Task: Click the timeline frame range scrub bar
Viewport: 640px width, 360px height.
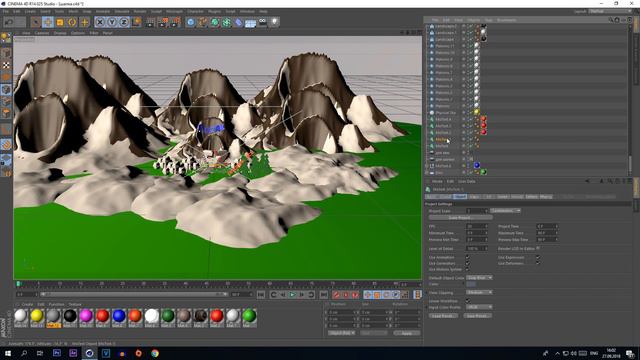Action: [134, 294]
